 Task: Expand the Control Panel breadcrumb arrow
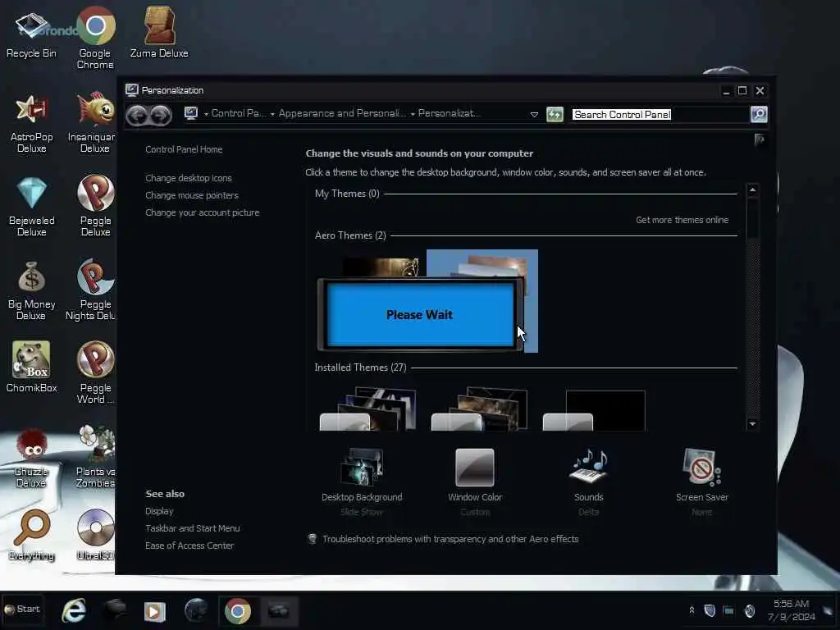pos(206,114)
